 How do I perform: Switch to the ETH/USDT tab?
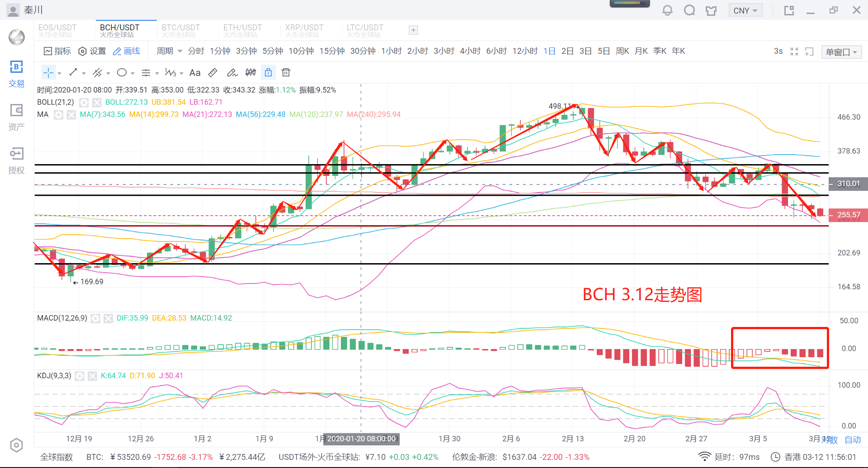(243, 30)
